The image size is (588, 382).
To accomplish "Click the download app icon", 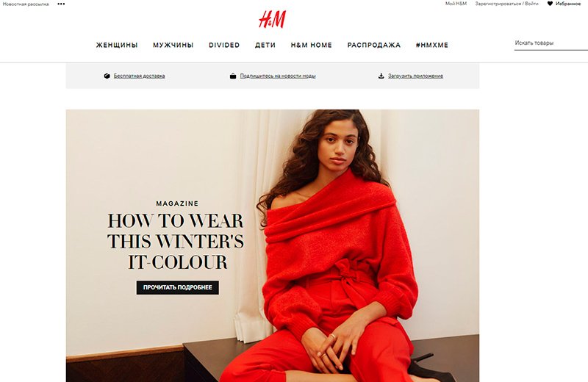I will point(381,76).
